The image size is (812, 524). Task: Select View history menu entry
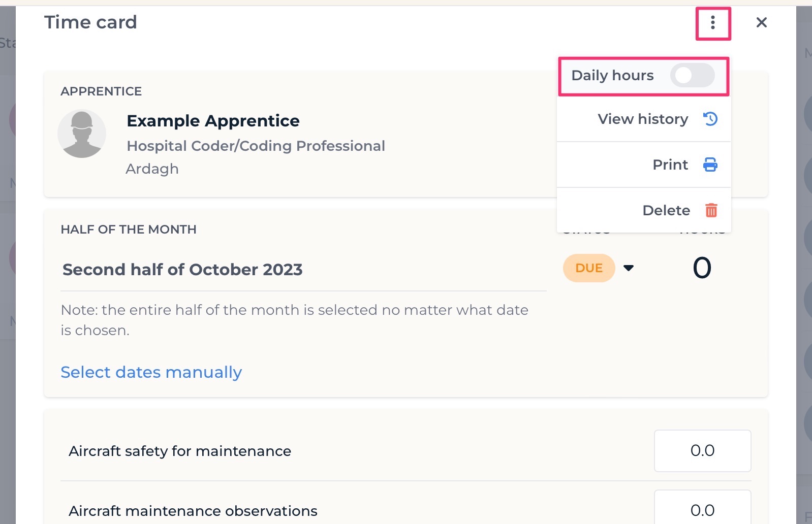[x=644, y=119]
